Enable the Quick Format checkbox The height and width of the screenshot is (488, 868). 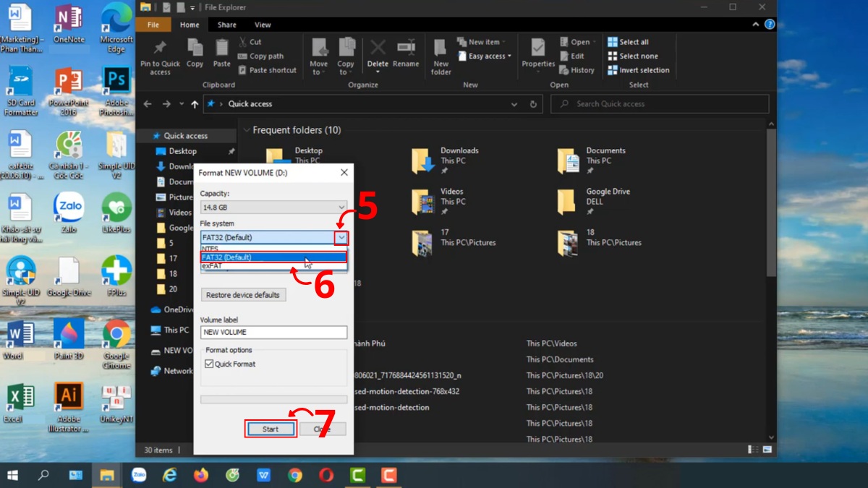point(210,364)
